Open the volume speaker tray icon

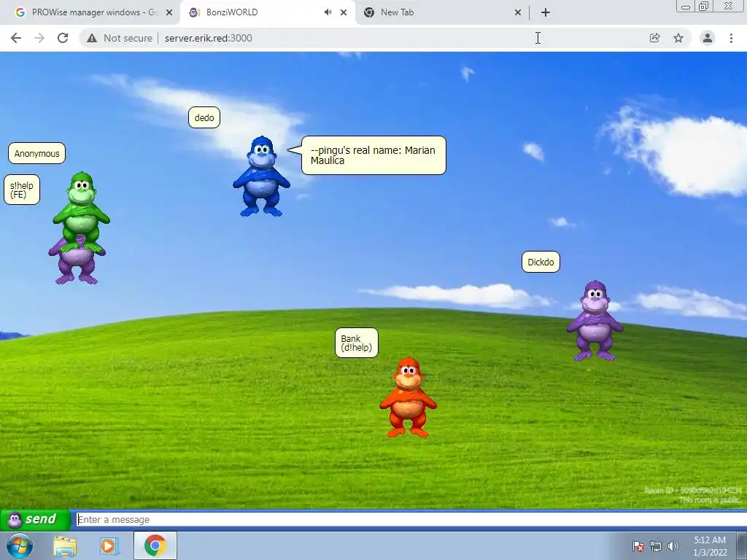click(673, 546)
